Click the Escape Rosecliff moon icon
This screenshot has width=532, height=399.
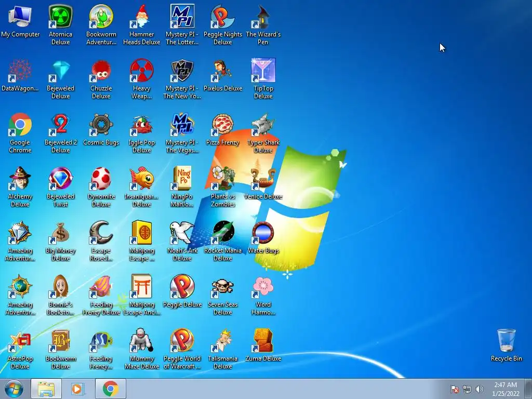(x=101, y=232)
